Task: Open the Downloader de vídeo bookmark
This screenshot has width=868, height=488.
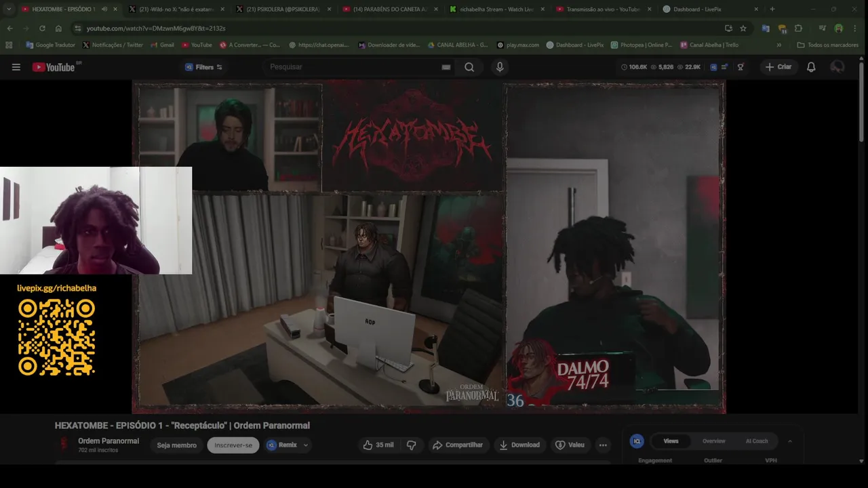Action: 389,45
